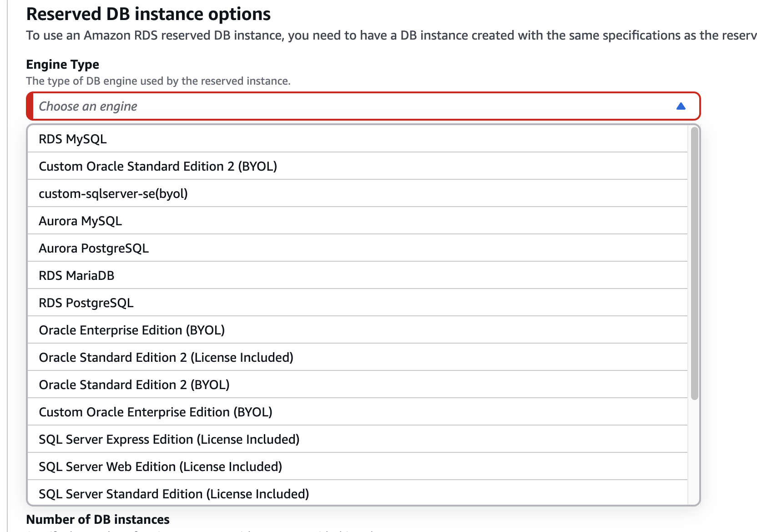
Task: Select Aurora MySQL engine option
Action: point(81,221)
